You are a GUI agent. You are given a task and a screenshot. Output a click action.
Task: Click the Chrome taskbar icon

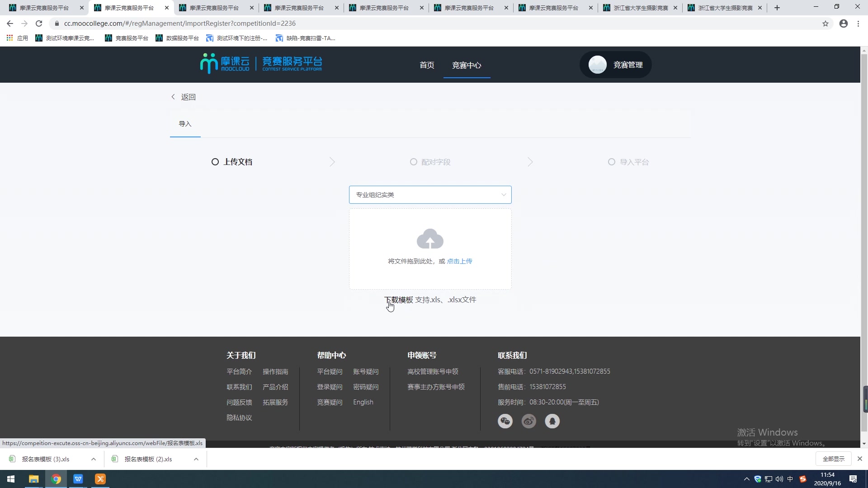56,479
